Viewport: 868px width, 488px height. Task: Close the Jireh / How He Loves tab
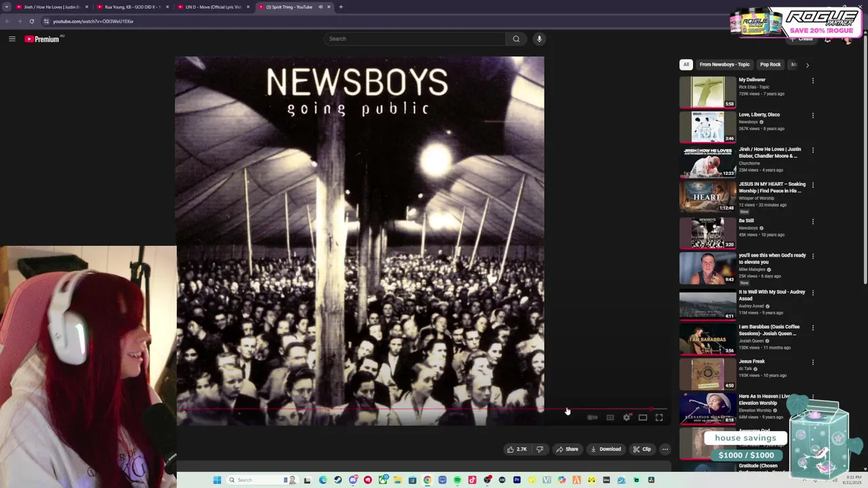pos(87,7)
